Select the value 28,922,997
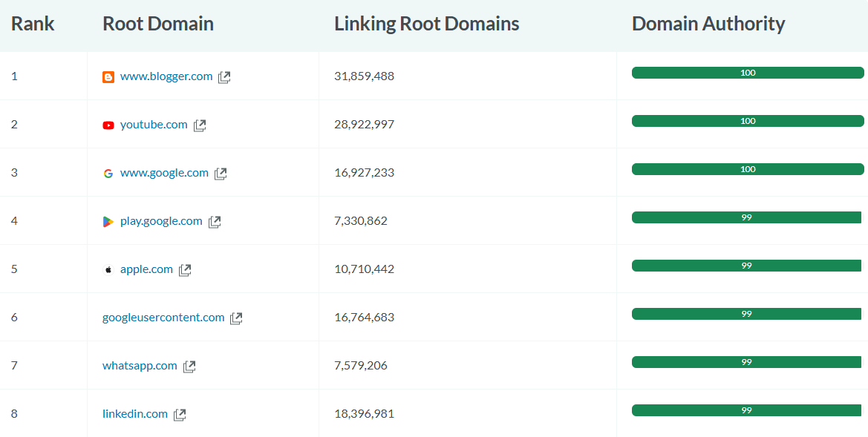868x437 pixels. click(365, 125)
